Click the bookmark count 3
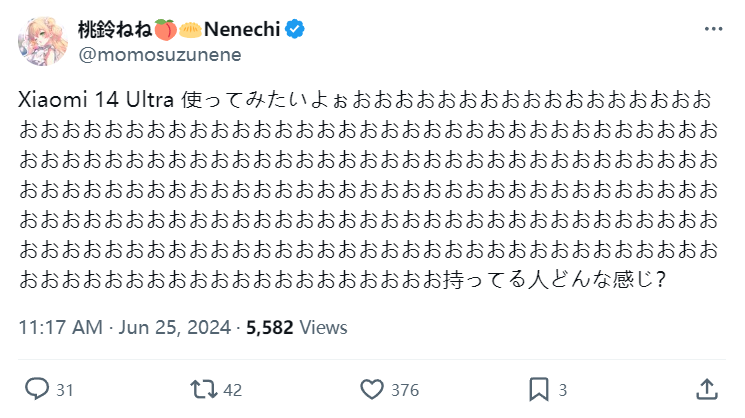This screenshot has height=418, width=745. [563, 390]
